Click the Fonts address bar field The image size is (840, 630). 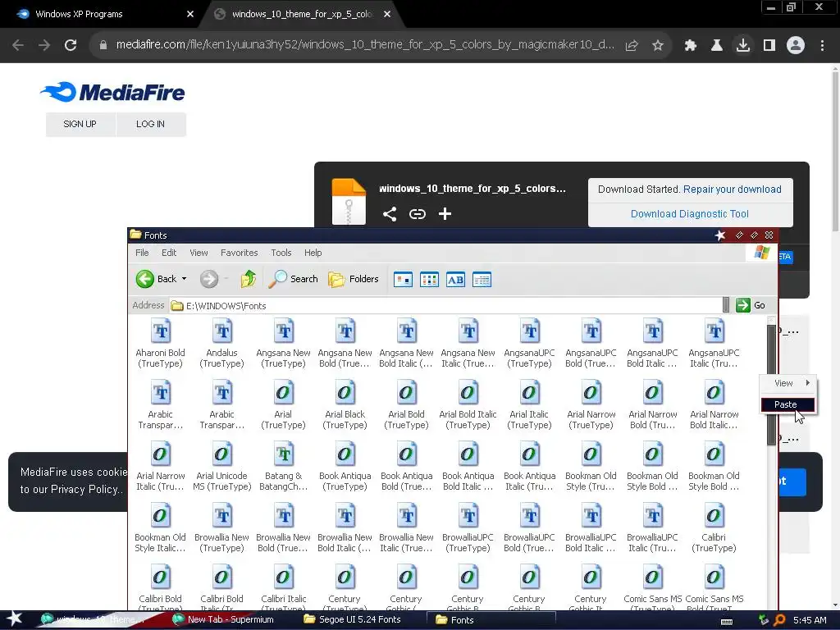pos(445,306)
